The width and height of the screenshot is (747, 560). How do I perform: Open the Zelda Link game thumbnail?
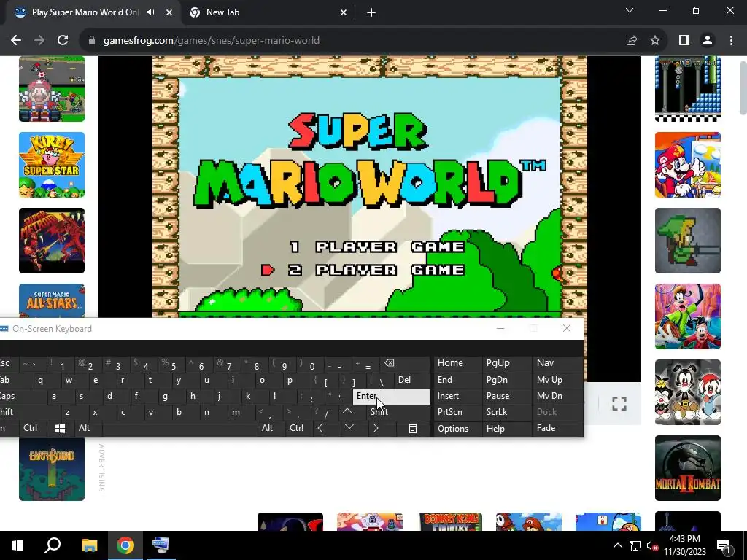tap(688, 241)
